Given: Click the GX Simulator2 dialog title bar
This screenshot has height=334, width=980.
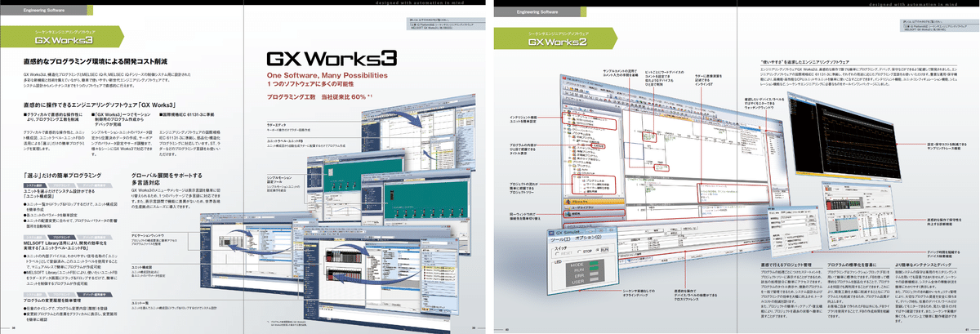Looking at the screenshot, I should coord(581,231).
